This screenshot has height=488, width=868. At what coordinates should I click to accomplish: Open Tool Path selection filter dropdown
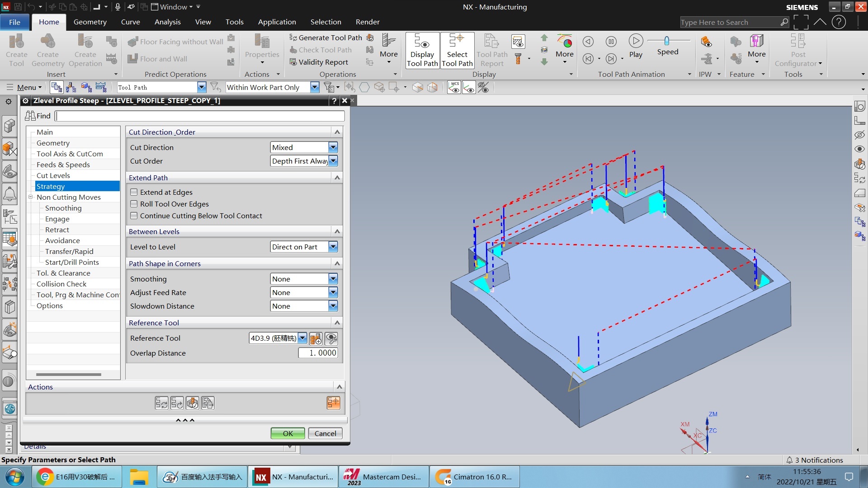coord(202,87)
